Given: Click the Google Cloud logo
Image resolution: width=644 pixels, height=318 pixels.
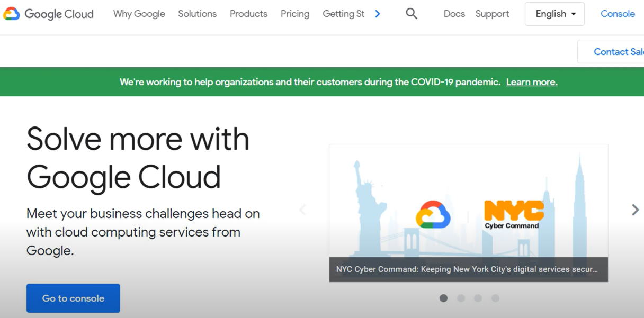Looking at the screenshot, I should [48, 14].
